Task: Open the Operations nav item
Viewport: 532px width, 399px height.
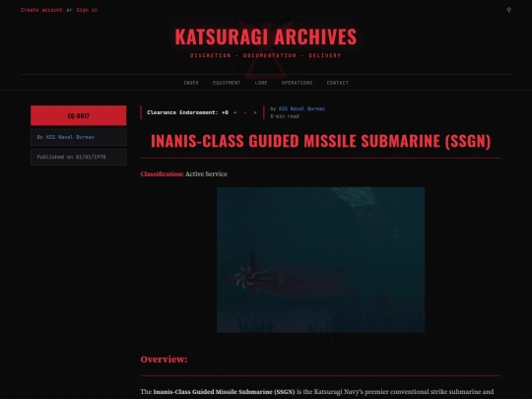Action: pyautogui.click(x=297, y=83)
